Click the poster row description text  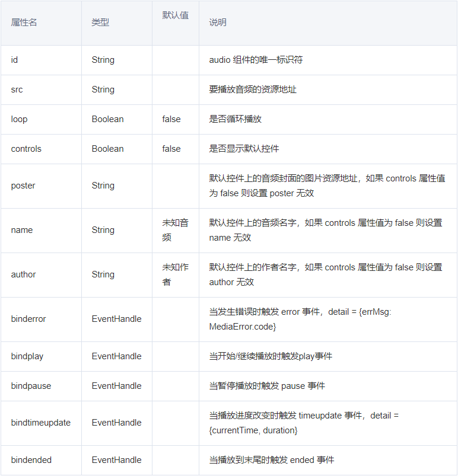(327, 186)
